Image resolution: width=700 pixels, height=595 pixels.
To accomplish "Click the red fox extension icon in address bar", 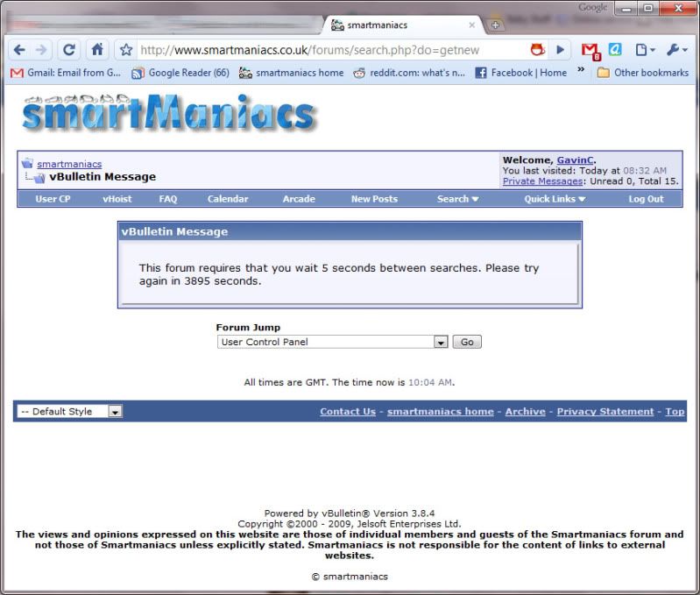I will 538,50.
